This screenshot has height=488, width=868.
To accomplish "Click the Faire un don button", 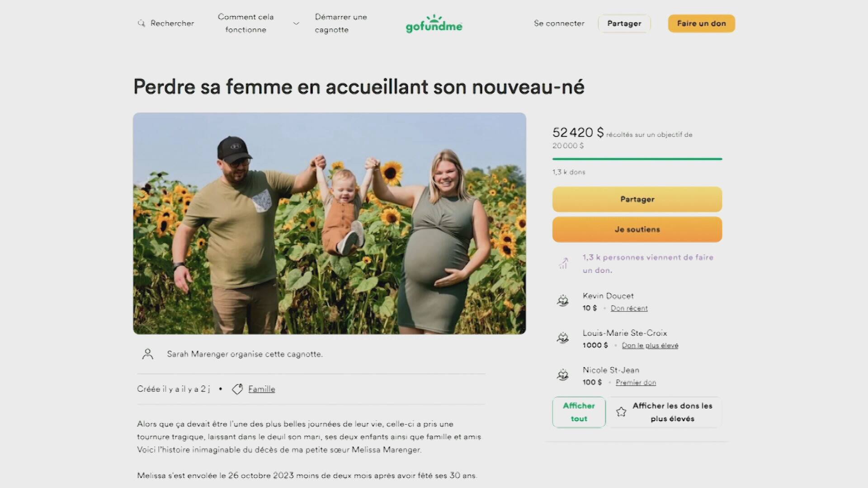I will (x=701, y=23).
